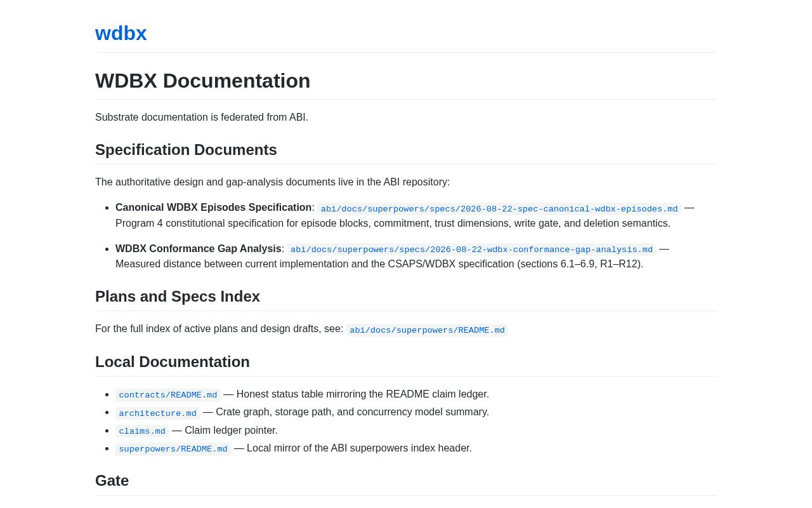Open the canonical-wdbx-episodes.md spec link
The image size is (812, 508).
tap(499, 209)
